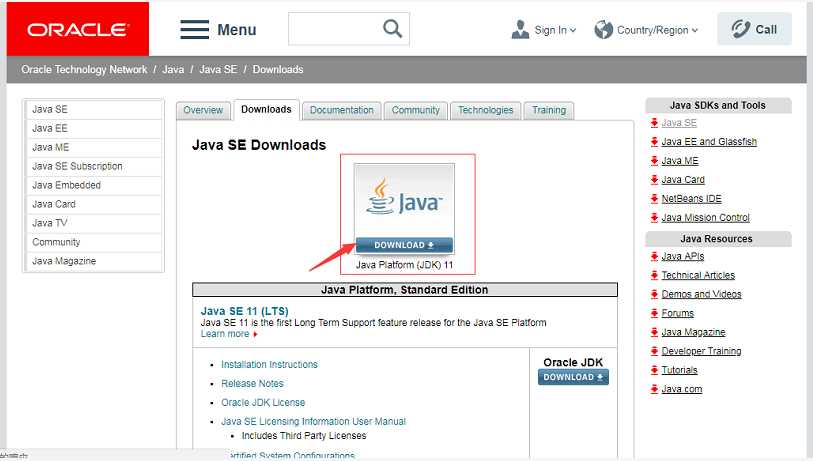Click the magnifying glass search icon
The image size is (813, 461).
tap(393, 29)
